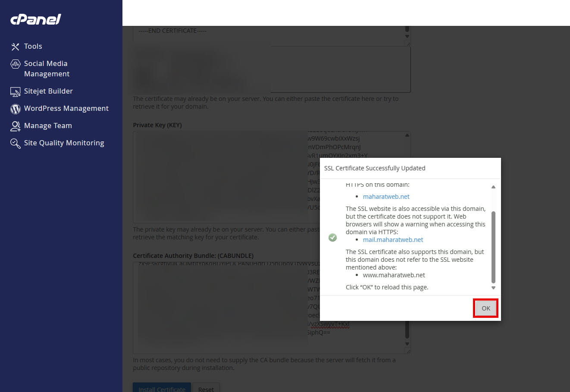Click the END CERTIFICATE text area
This screenshot has width=570, height=392.
click(272, 35)
